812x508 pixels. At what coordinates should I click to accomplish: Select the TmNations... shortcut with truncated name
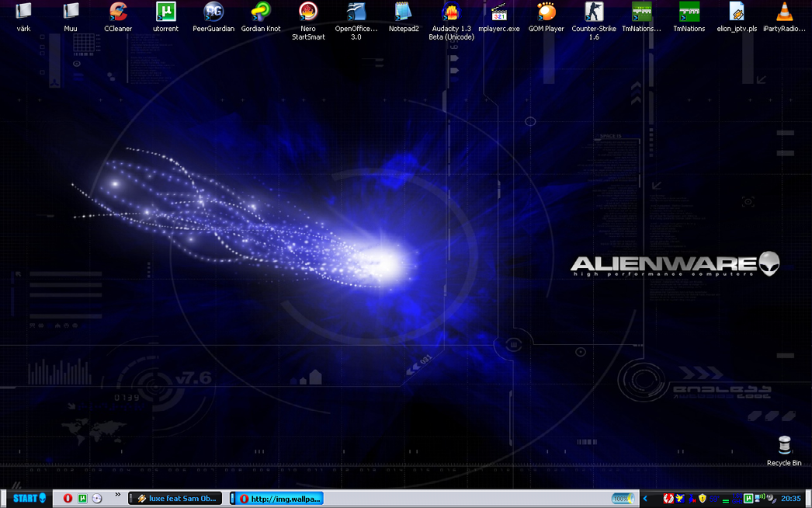(642, 17)
